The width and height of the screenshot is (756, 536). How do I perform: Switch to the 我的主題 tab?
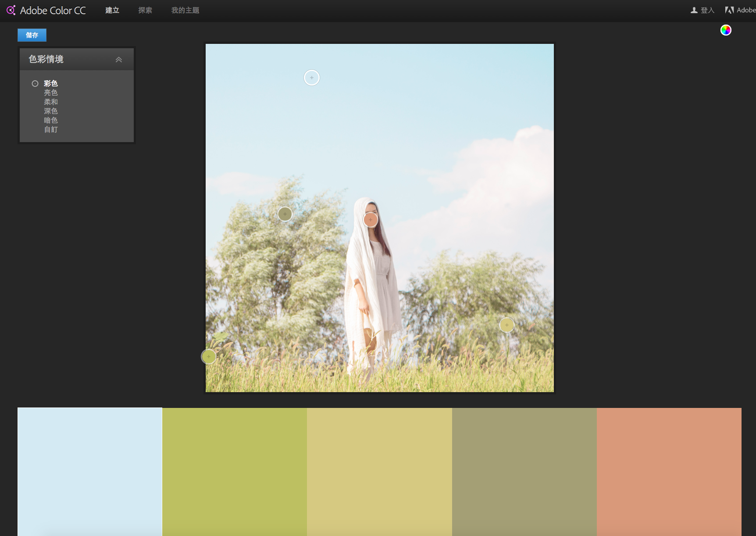pos(185,10)
